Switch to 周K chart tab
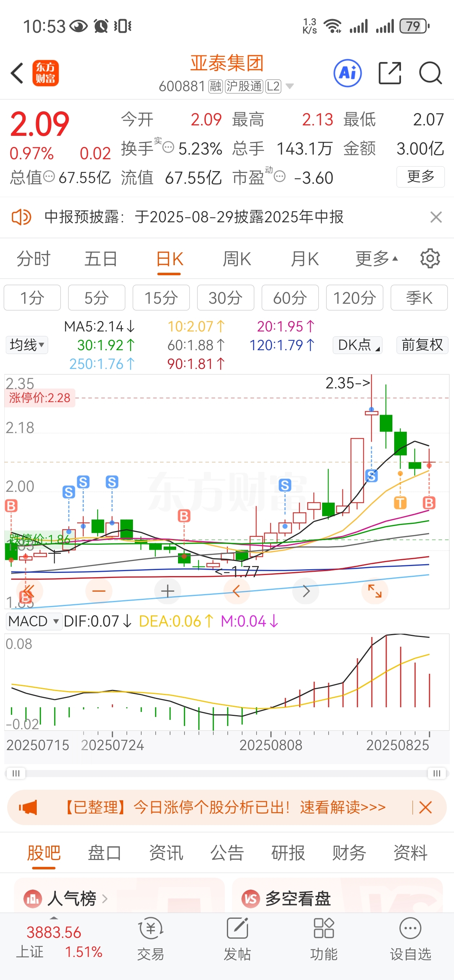 click(x=237, y=259)
